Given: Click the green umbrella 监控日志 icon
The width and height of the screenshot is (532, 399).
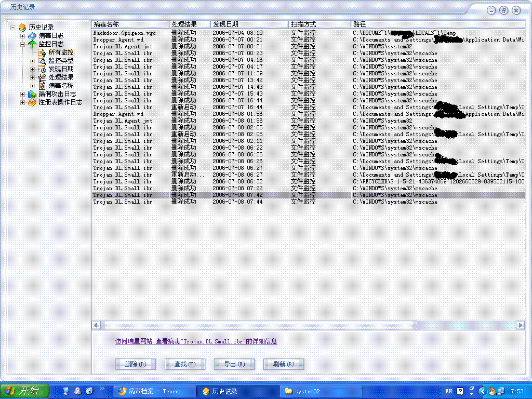Looking at the screenshot, I should click(x=32, y=44).
